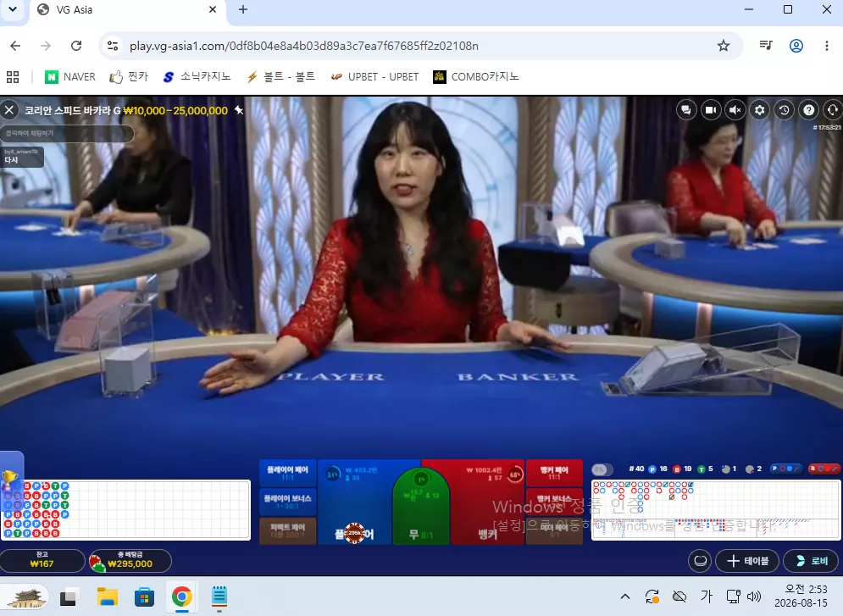Viewport: 843px width, 616px height.
Task: Open game settings gear icon
Action: pos(760,110)
